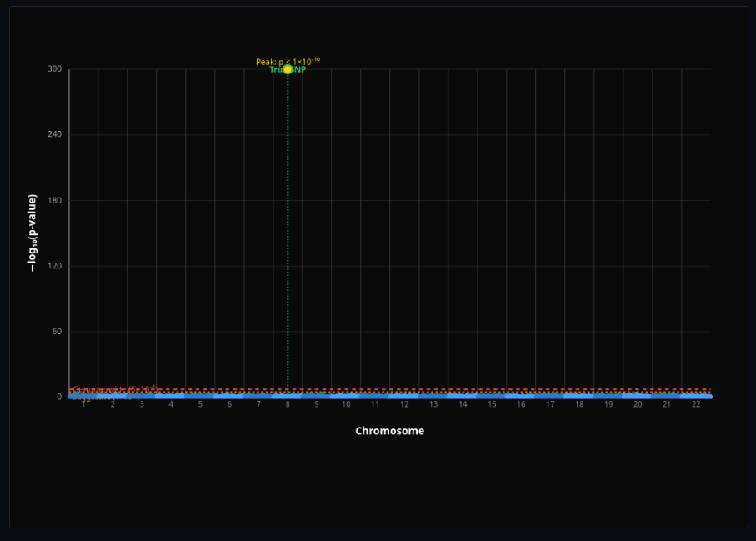The height and width of the screenshot is (541, 756).
Task: Click chromosome 15 axis label
Action: pyautogui.click(x=492, y=404)
